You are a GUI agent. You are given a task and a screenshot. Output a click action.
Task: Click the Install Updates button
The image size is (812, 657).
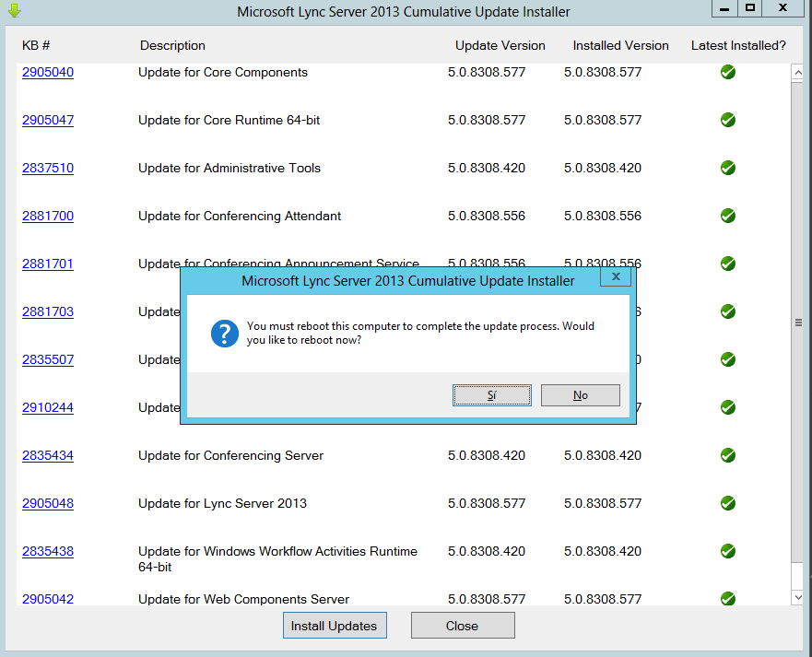[335, 626]
